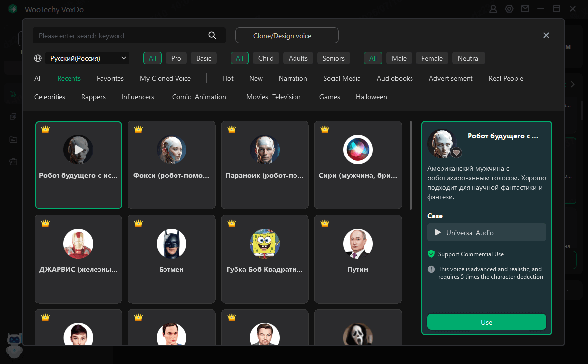Filter voices by Child age
This screenshot has width=588, height=364.
[266, 58]
